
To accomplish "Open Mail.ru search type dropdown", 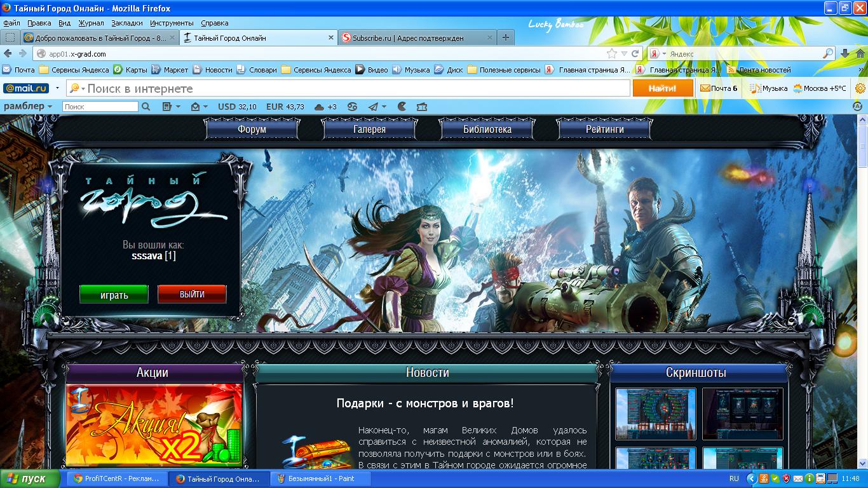I will point(76,88).
